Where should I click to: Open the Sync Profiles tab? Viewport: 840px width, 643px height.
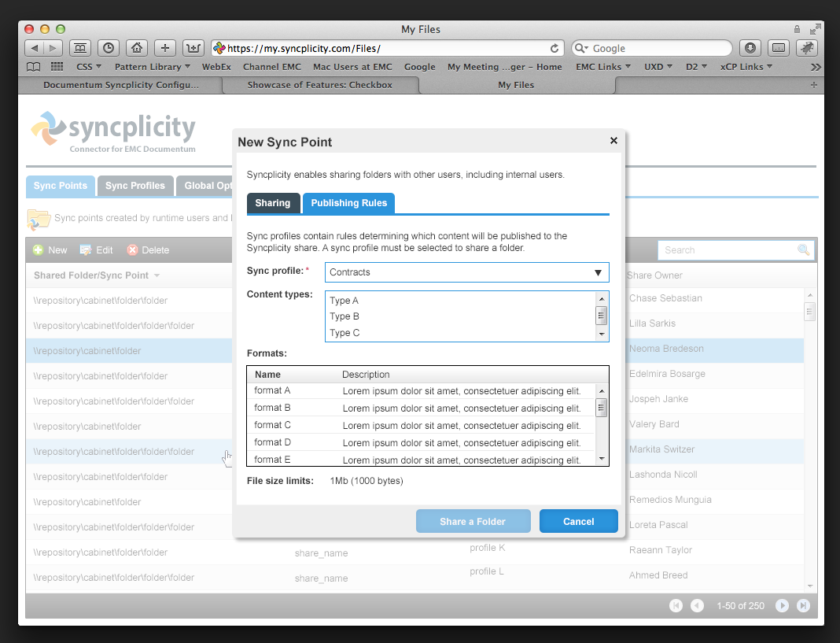point(135,186)
